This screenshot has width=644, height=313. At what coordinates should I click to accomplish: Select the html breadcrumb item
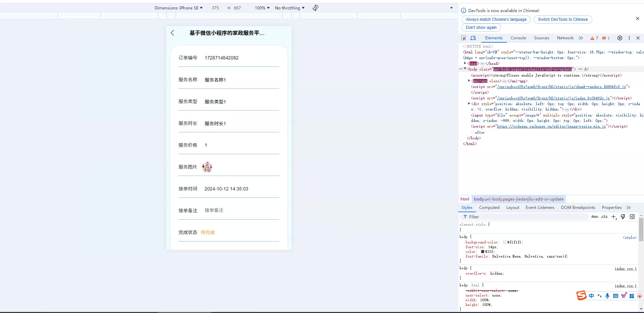pyautogui.click(x=465, y=199)
